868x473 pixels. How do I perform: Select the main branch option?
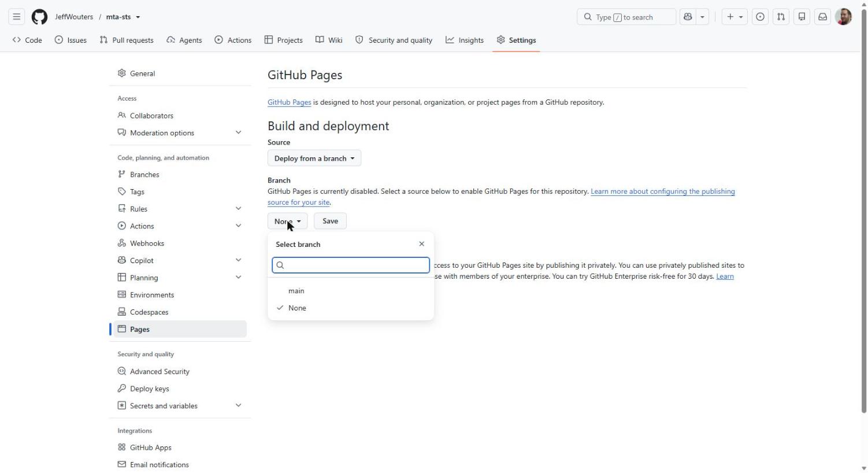click(x=351, y=291)
